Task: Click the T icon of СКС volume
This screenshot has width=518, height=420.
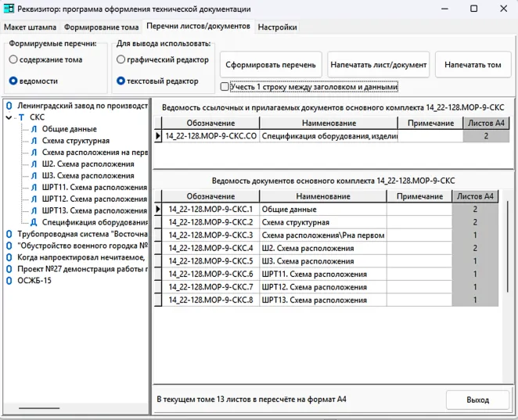Action: click(x=21, y=117)
